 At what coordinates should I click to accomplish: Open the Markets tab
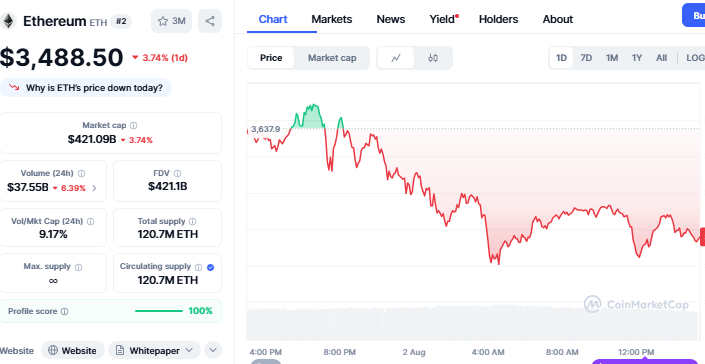click(332, 19)
